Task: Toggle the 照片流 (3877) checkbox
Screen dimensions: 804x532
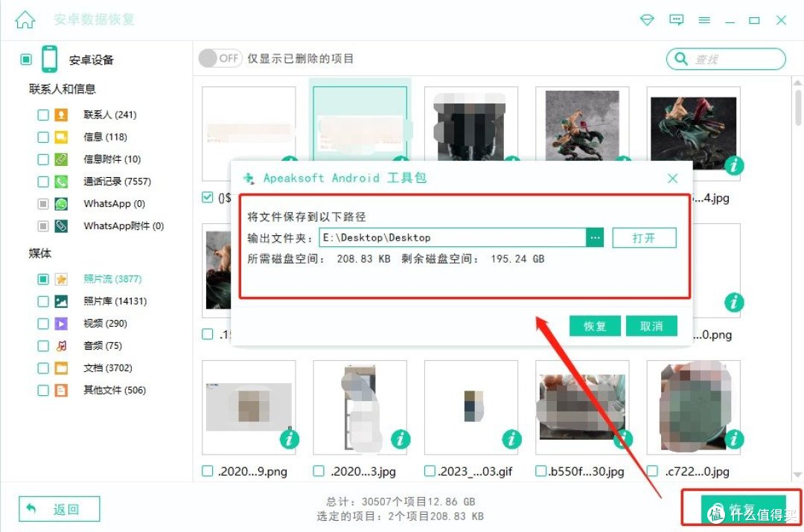Action: (43, 279)
